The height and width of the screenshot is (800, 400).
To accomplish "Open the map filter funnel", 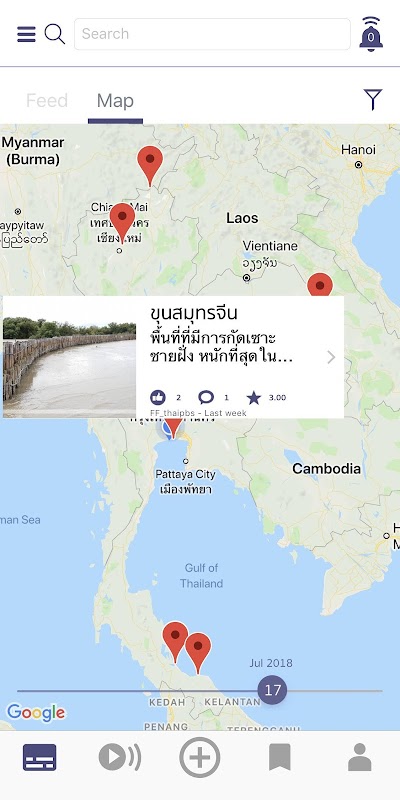I will pyautogui.click(x=373, y=99).
